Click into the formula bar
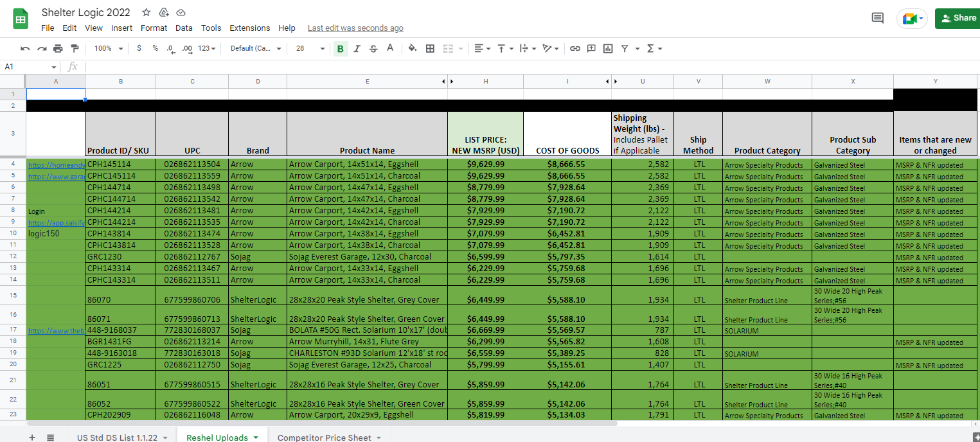This screenshot has width=980, height=442. click(532, 67)
